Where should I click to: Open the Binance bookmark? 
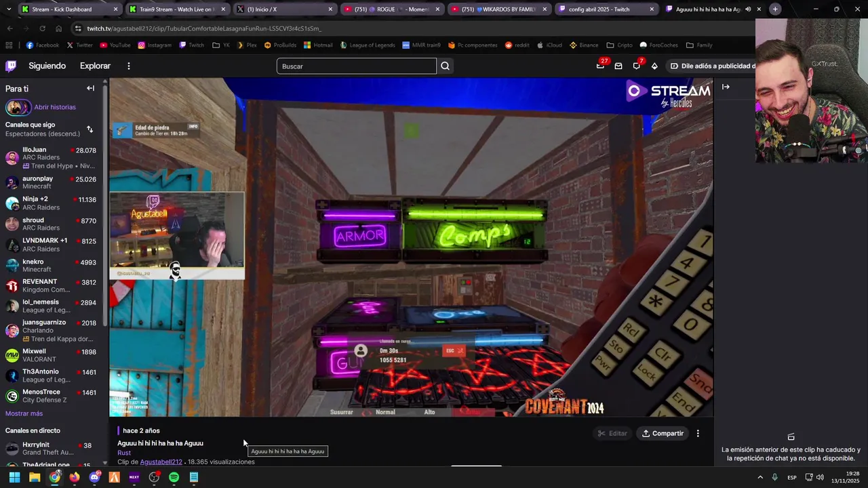tap(584, 45)
